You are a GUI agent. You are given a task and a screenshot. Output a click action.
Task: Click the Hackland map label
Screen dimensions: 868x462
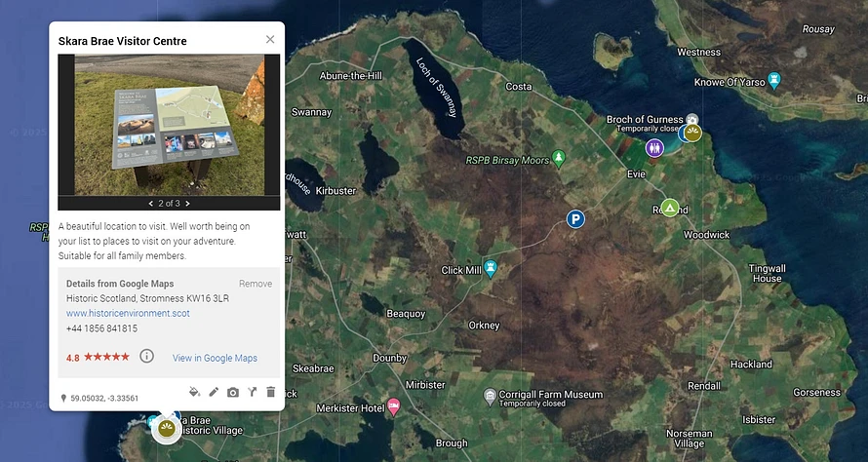click(x=751, y=365)
